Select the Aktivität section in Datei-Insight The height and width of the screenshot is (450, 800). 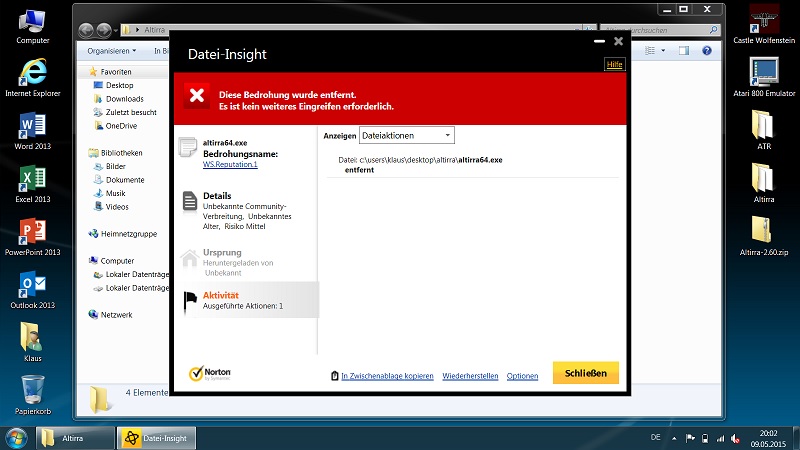click(x=247, y=300)
